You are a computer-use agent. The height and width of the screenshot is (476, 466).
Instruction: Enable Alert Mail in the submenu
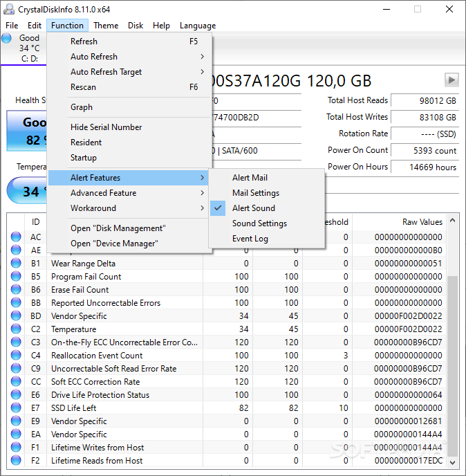point(250,178)
